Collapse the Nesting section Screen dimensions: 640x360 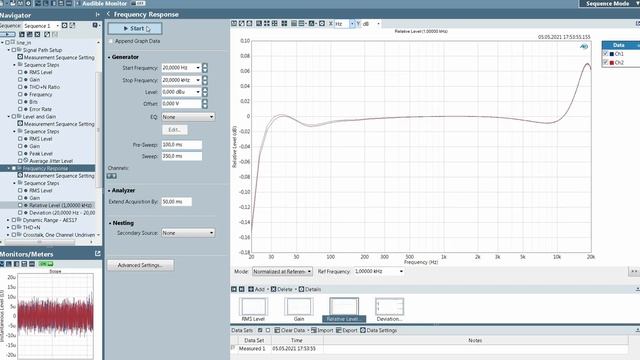[x=109, y=223]
